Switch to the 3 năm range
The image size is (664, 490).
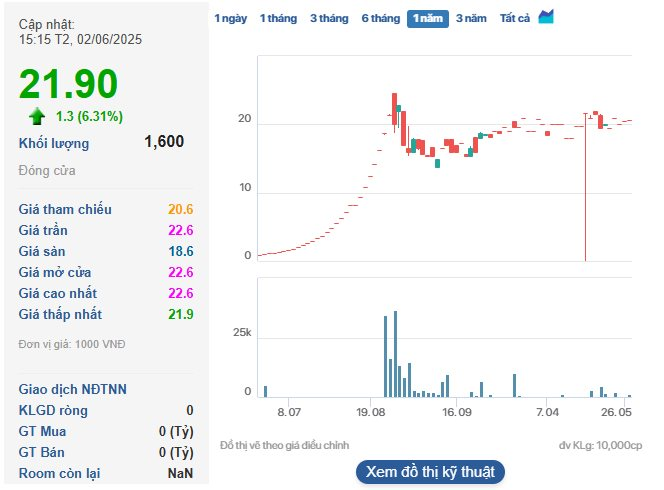[471, 19]
